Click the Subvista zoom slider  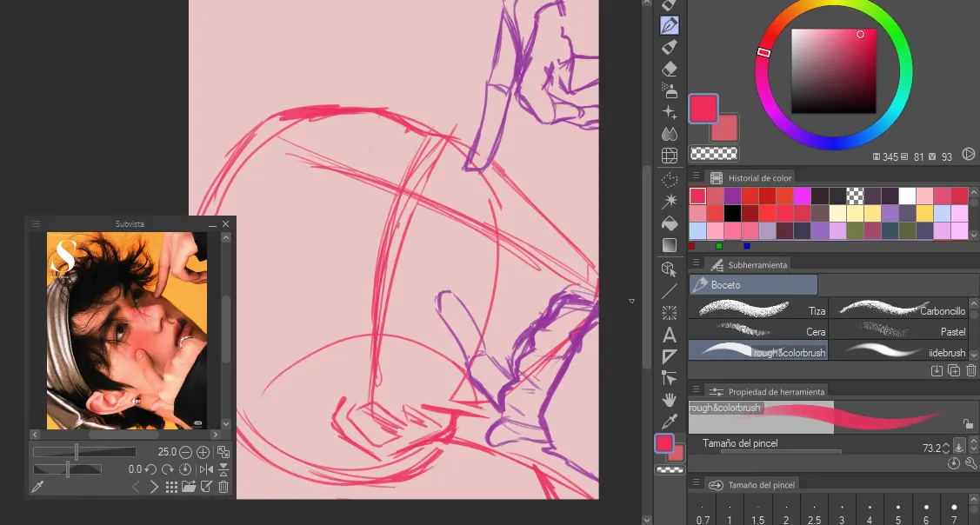pyautogui.click(x=84, y=452)
